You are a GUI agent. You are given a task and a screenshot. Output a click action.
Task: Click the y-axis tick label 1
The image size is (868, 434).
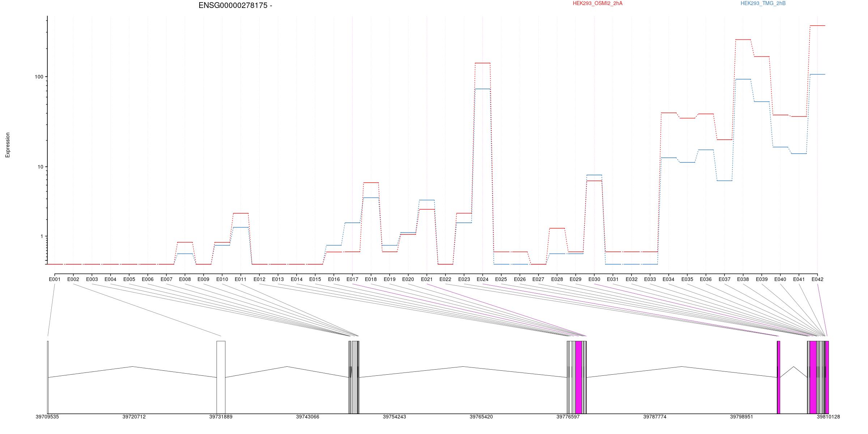pos(42,236)
